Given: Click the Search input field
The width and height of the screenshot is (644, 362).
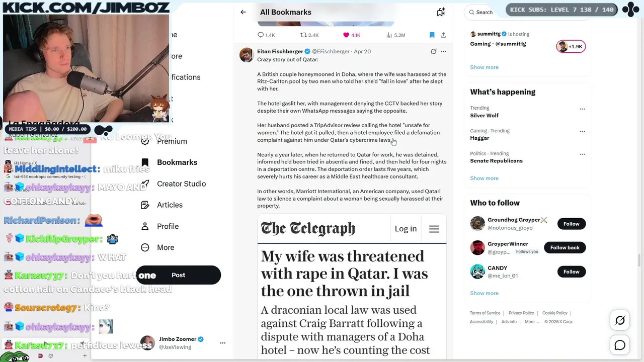Looking at the screenshot, I should tap(485, 12).
